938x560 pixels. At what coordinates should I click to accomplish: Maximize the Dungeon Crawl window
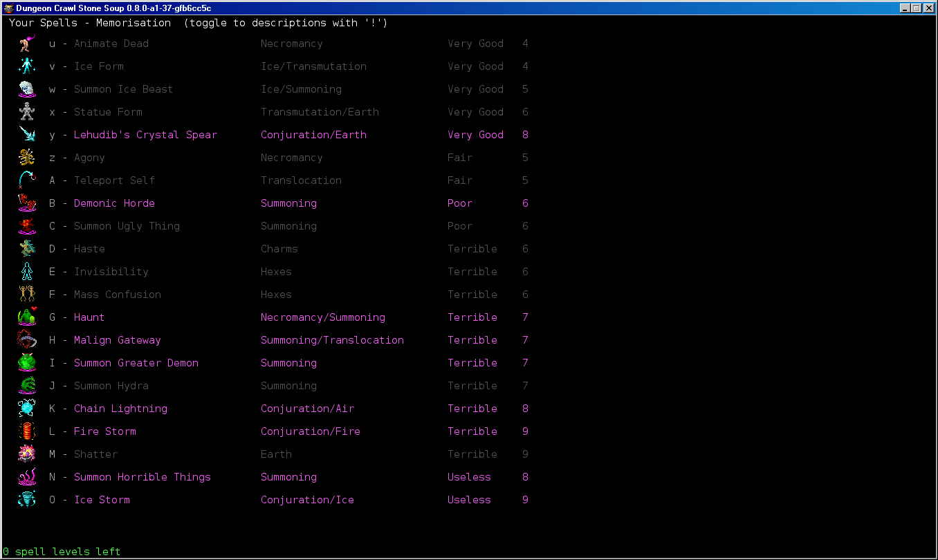917,8
